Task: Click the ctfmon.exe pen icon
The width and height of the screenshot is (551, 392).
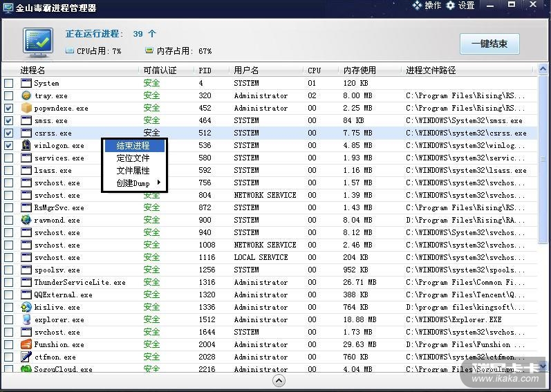Action: point(26,357)
